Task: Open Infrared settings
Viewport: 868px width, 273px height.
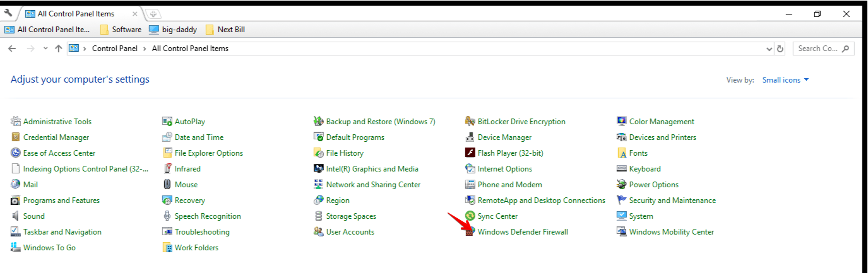Action: (187, 169)
